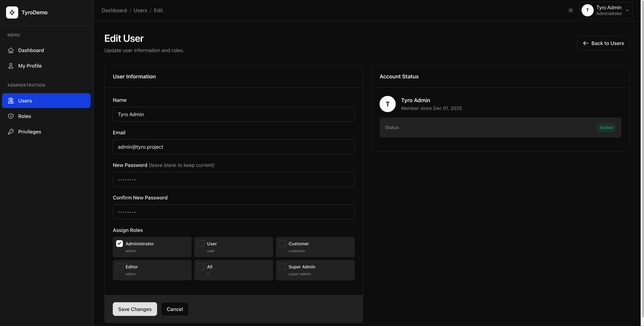Check the Customer role checkbox

click(x=282, y=244)
